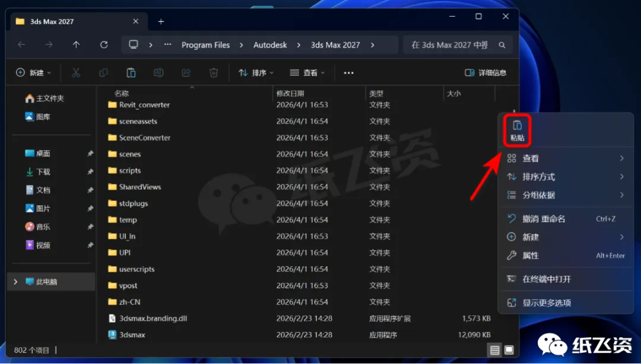The image size is (641, 364).
Task: Click Program Files in the breadcrumb
Action: [x=205, y=45]
